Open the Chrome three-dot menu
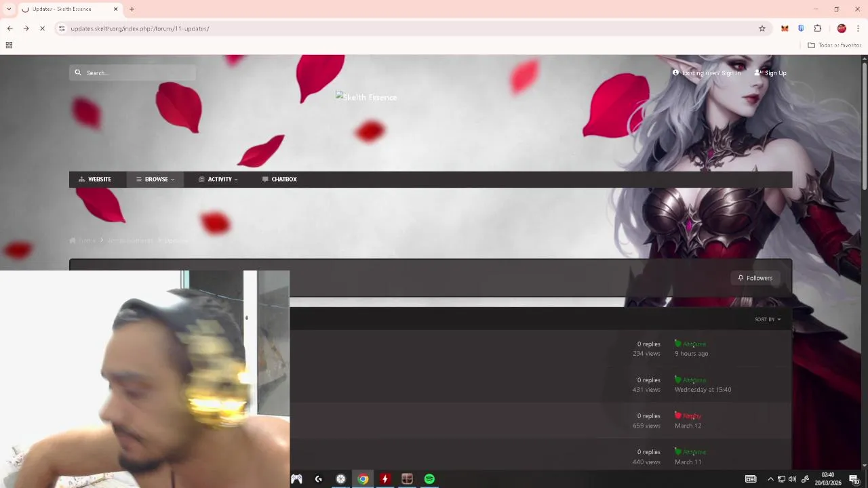The image size is (868, 488). pyautogui.click(x=858, y=28)
